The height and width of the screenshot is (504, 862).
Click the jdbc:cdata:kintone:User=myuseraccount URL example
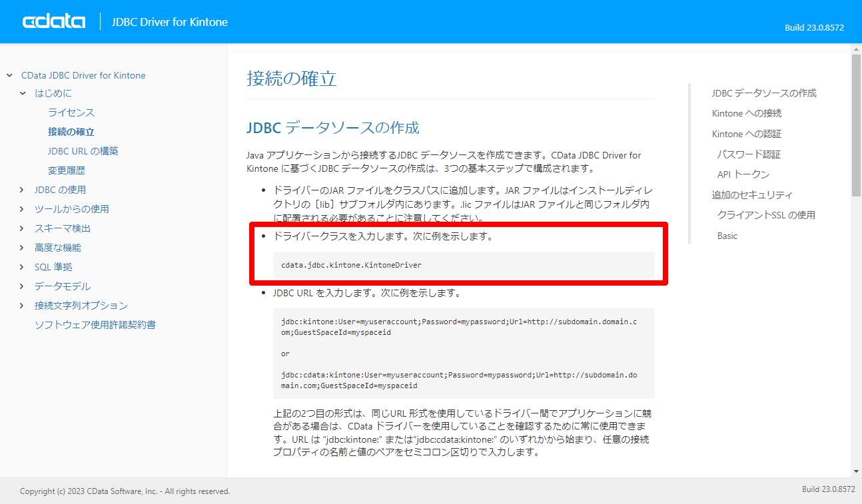tap(459, 380)
